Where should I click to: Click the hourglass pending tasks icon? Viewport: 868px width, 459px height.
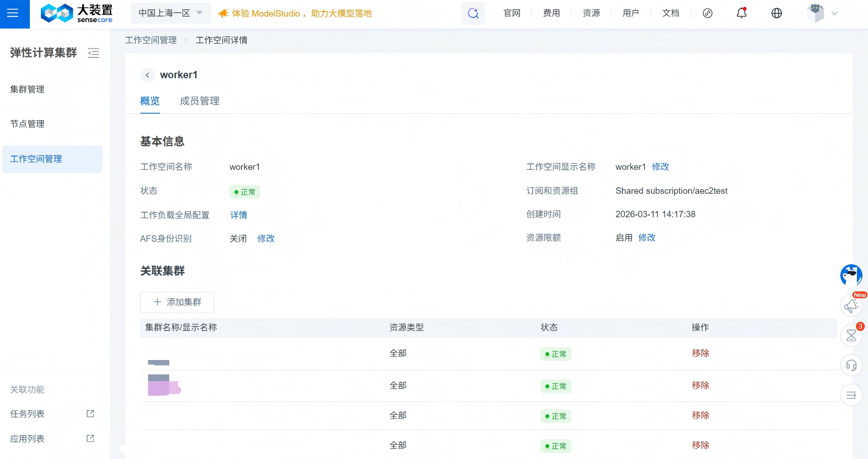(x=851, y=336)
